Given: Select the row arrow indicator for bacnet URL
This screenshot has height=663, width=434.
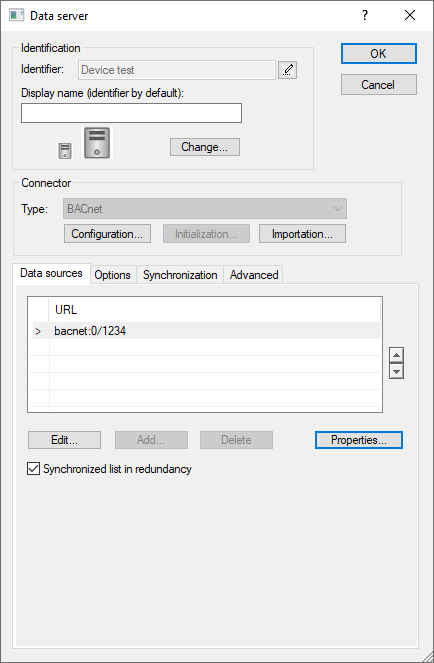Looking at the screenshot, I should point(38,331).
